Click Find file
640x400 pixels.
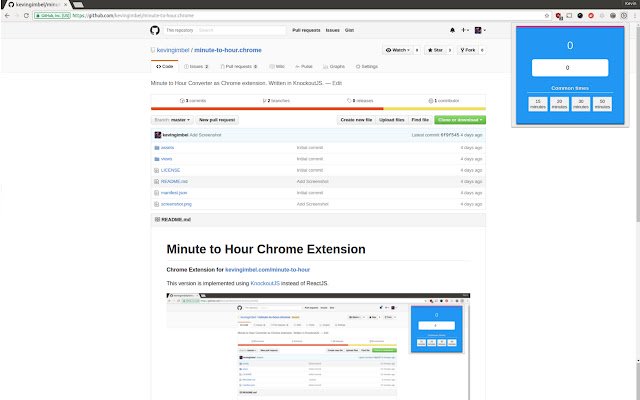(x=420, y=120)
